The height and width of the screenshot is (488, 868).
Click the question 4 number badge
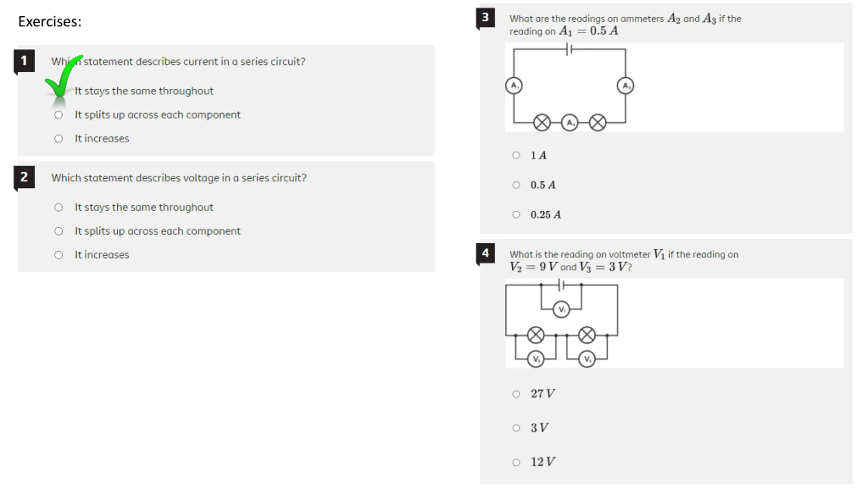click(486, 253)
